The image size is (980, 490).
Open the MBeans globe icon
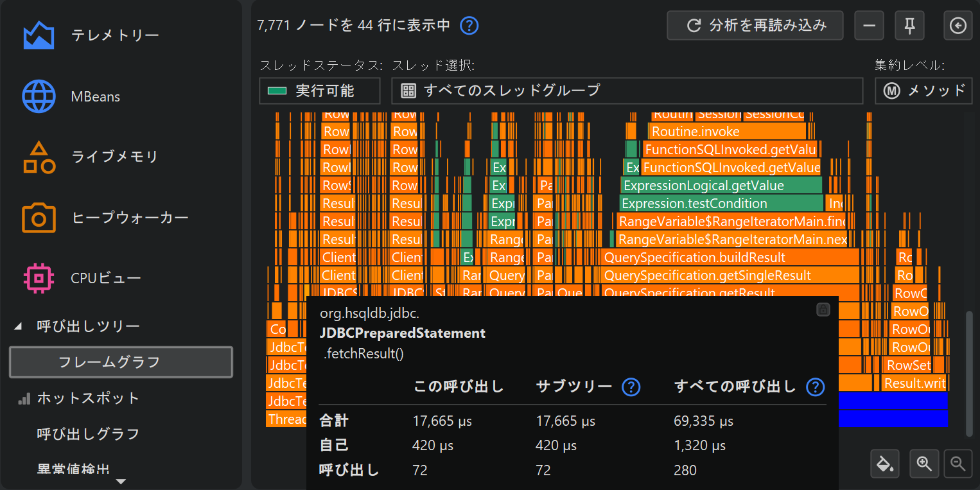pyautogui.click(x=39, y=96)
